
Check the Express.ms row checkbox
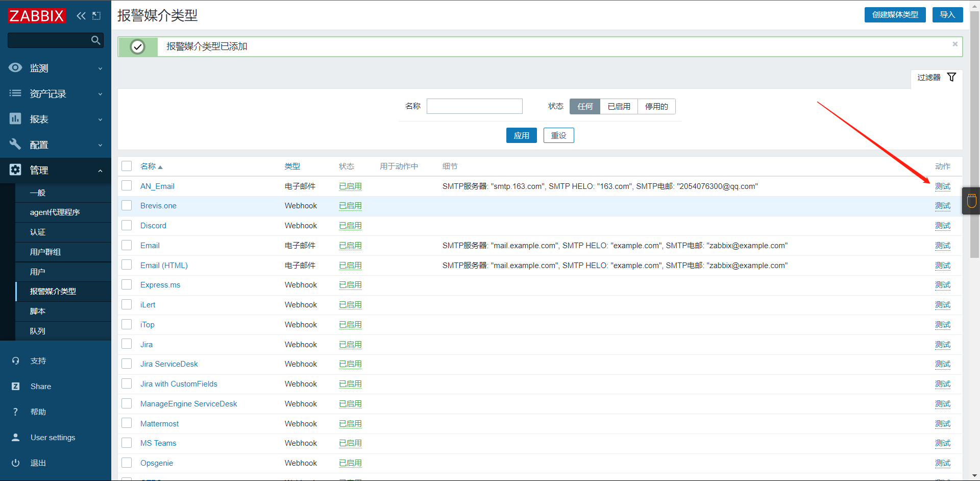click(127, 284)
